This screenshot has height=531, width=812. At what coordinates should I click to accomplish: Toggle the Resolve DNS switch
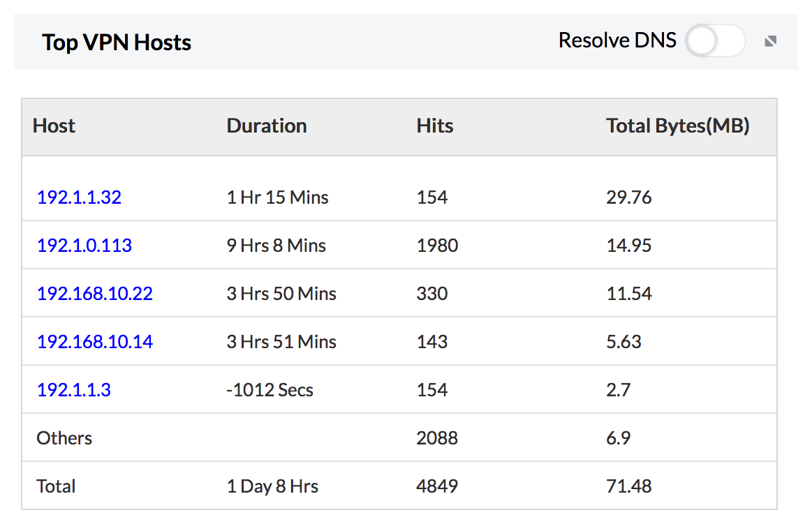click(715, 41)
